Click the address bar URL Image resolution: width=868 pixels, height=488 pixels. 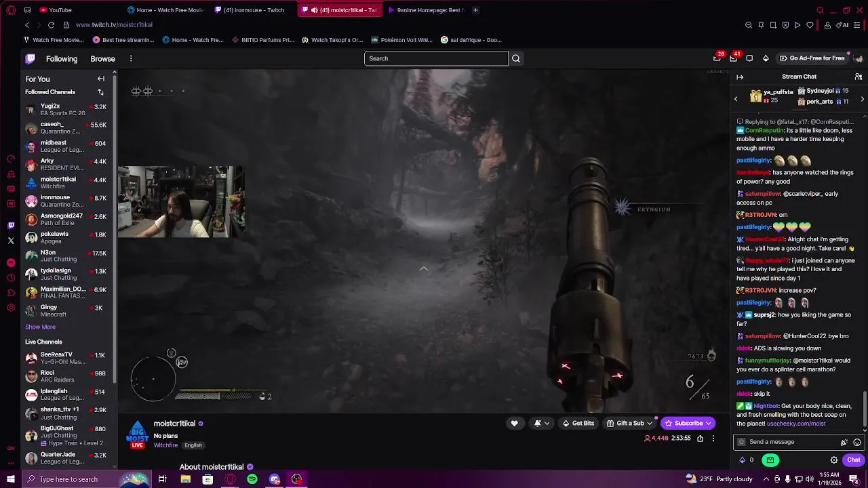(x=114, y=25)
